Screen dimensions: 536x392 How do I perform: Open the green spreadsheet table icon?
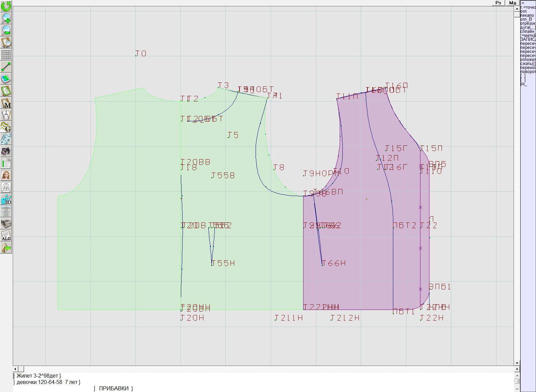click(6, 163)
